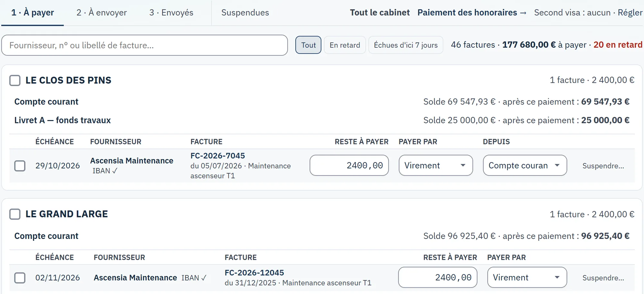Follow the 'Paiement des honoraires →' link

point(472,13)
